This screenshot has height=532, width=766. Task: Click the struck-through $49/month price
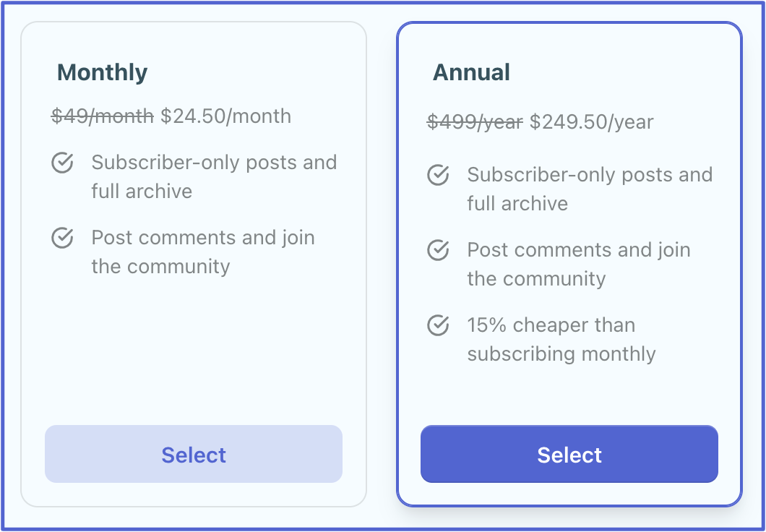[x=102, y=116]
